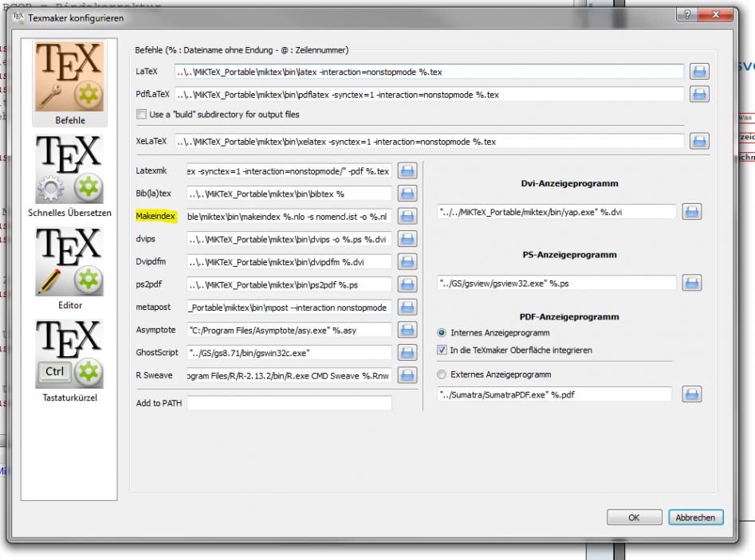
Task: Click into the Dvipdfm command field
Action: point(289,262)
